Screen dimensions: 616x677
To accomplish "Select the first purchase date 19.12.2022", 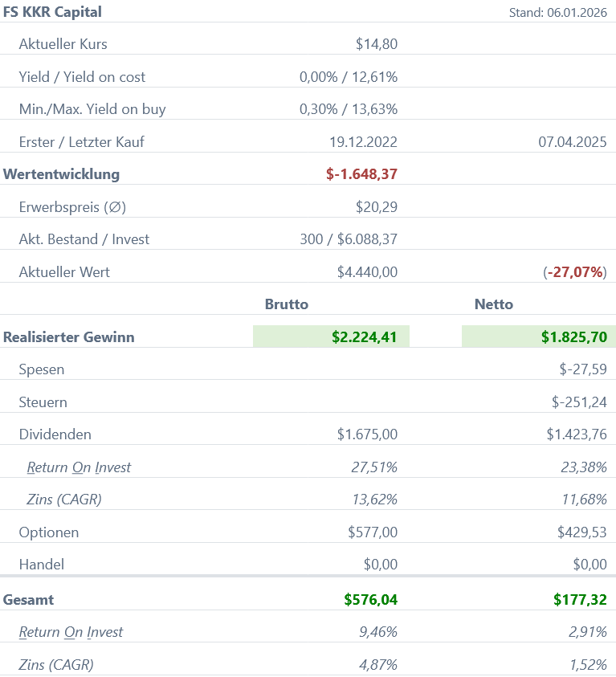I will click(x=363, y=142).
